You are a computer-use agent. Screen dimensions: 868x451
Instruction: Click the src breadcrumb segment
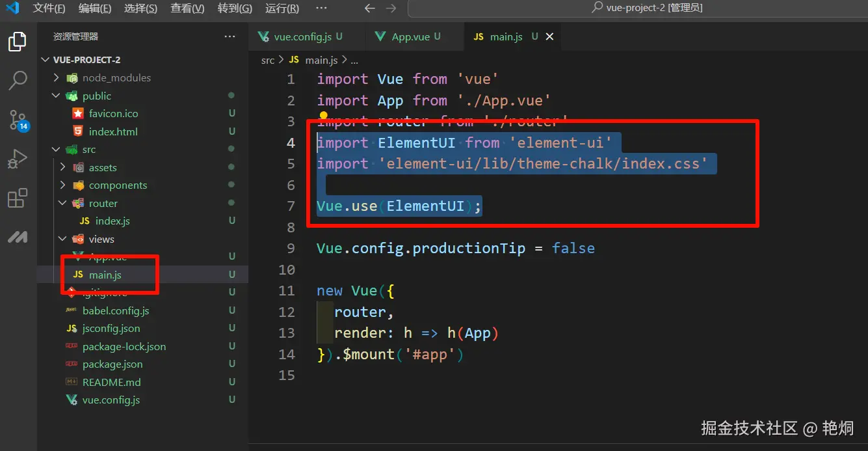tap(268, 60)
